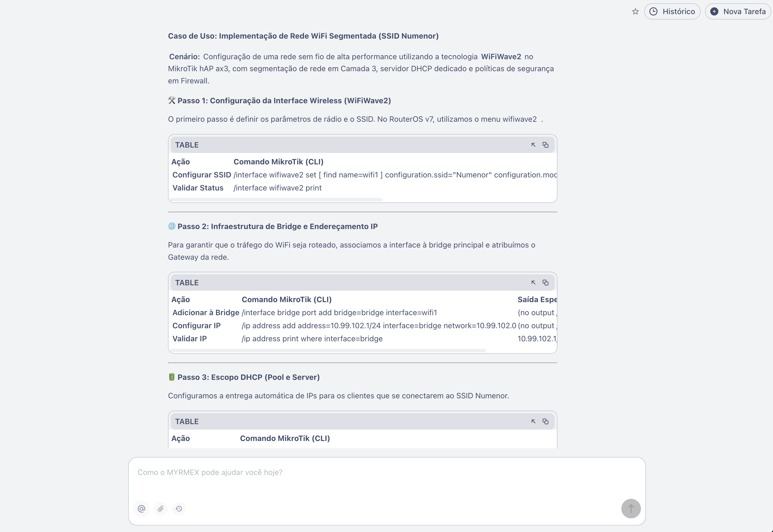Toggle the favorite star for this conversation
The image size is (773, 532).
click(x=635, y=11)
